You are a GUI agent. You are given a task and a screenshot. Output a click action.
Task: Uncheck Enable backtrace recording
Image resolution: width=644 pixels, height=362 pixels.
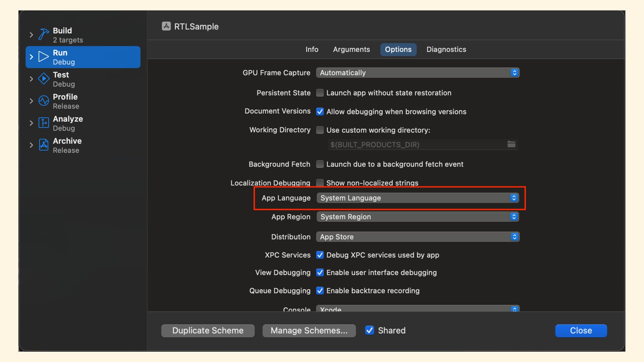[x=320, y=291]
